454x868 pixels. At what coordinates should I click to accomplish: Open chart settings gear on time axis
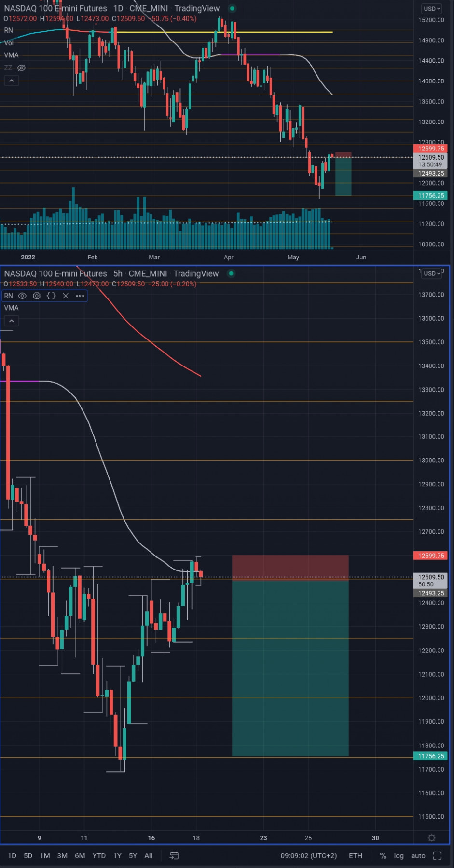(x=432, y=838)
